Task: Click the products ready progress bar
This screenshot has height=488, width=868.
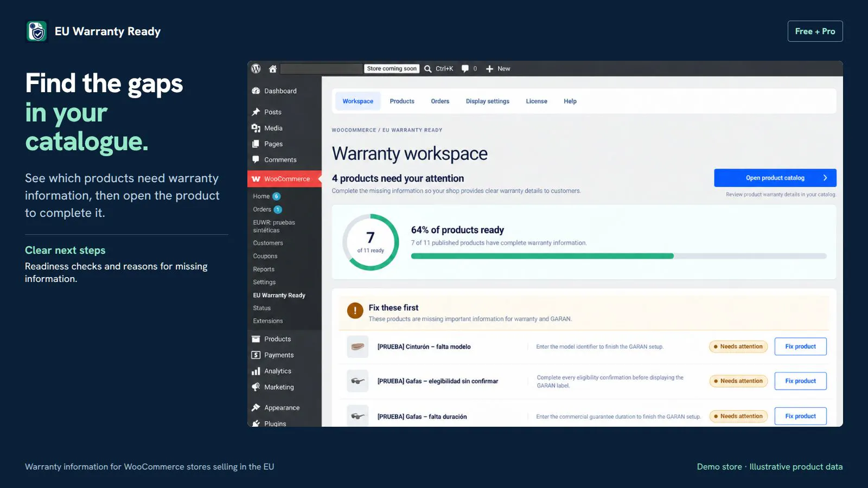Action: coord(619,256)
